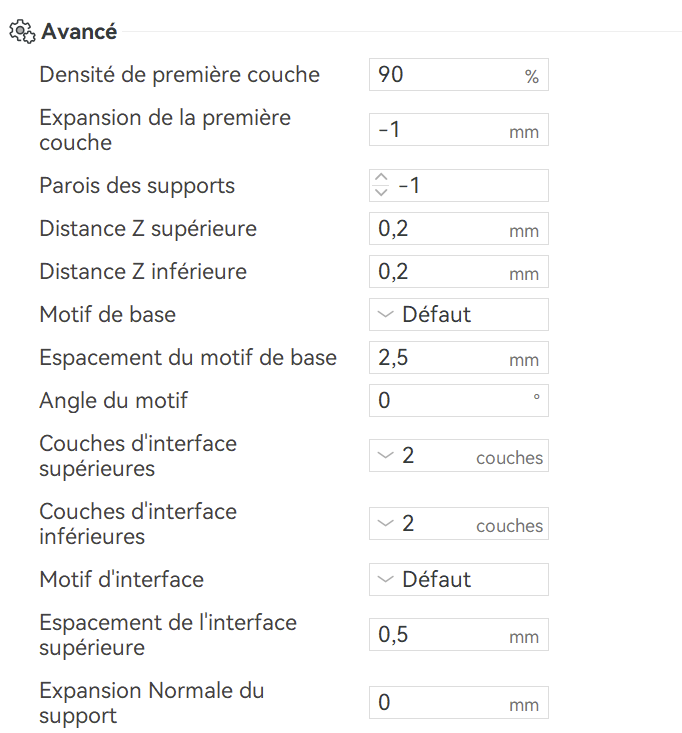
Task: Open the Motif de base dropdown
Action: (458, 314)
